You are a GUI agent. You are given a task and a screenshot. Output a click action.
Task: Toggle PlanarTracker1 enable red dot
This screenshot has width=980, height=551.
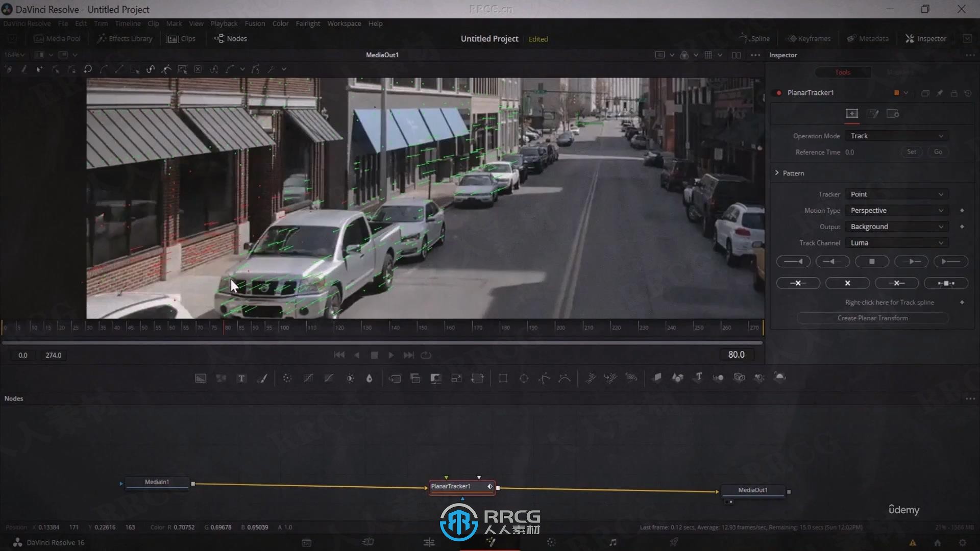click(779, 93)
